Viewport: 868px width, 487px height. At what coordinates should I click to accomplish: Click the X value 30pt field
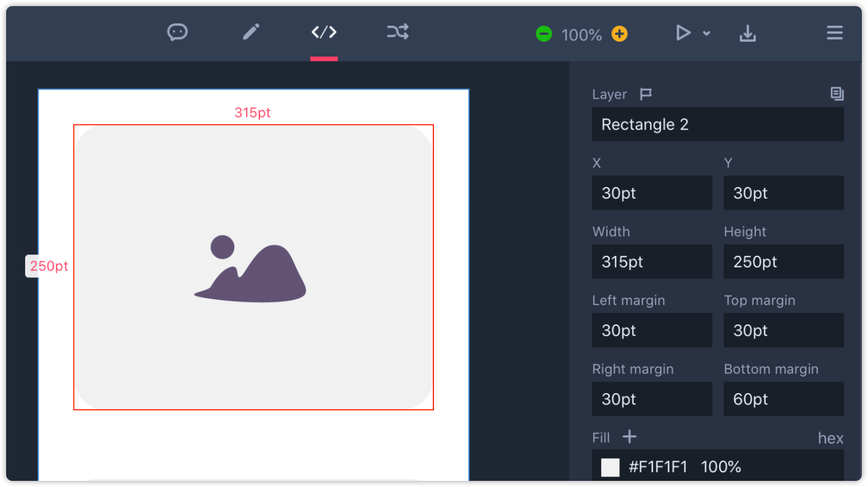point(652,193)
